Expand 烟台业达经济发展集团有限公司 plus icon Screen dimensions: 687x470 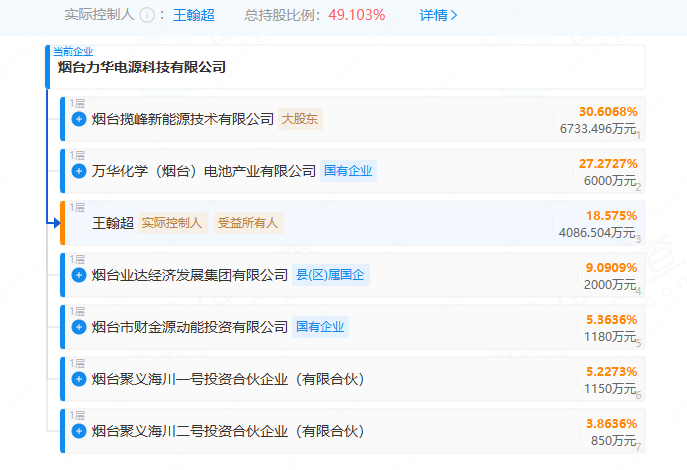click(x=79, y=275)
